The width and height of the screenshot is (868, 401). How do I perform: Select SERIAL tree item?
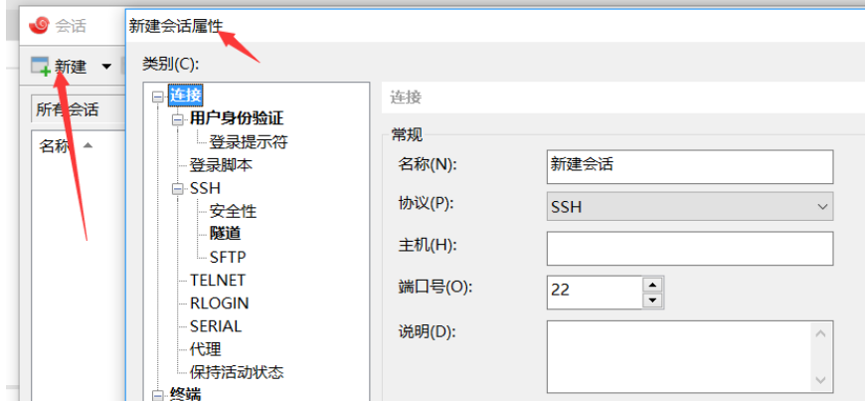pyautogui.click(x=216, y=326)
